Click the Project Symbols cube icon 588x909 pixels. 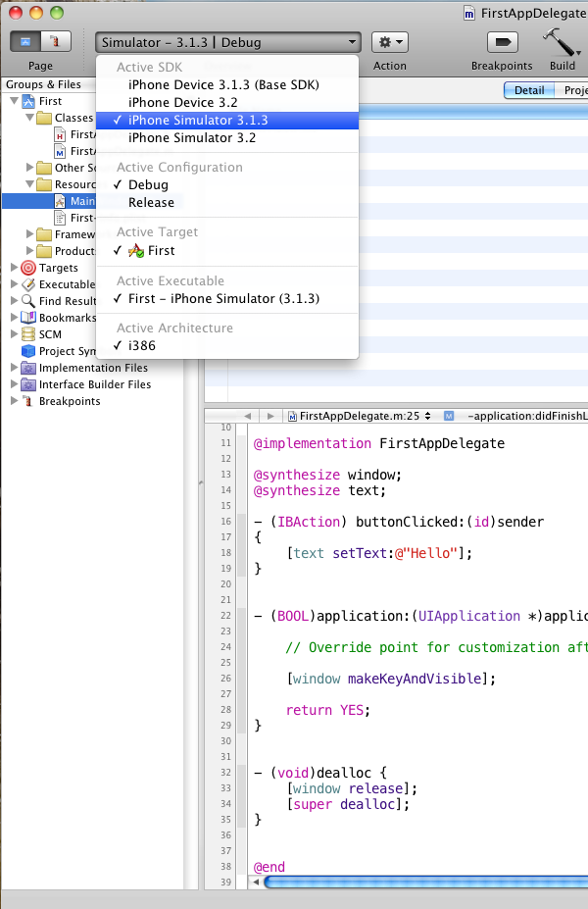tap(28, 351)
